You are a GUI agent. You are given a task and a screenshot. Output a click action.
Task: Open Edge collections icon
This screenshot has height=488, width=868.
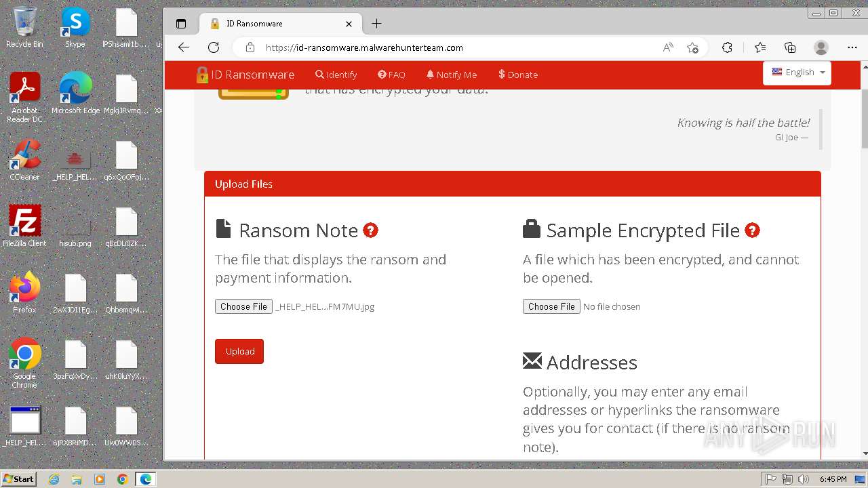(790, 47)
